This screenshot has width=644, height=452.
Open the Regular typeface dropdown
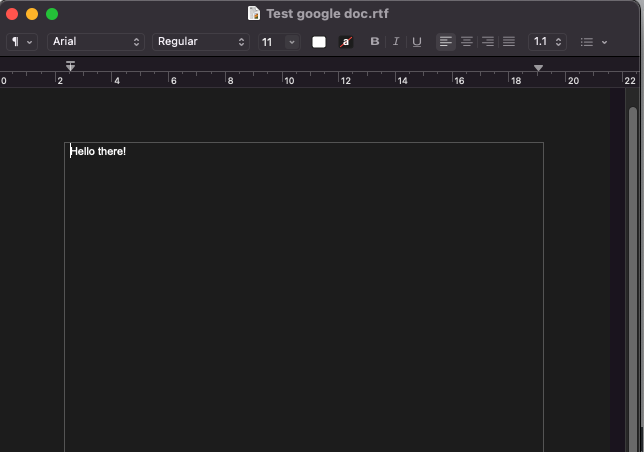pos(201,42)
